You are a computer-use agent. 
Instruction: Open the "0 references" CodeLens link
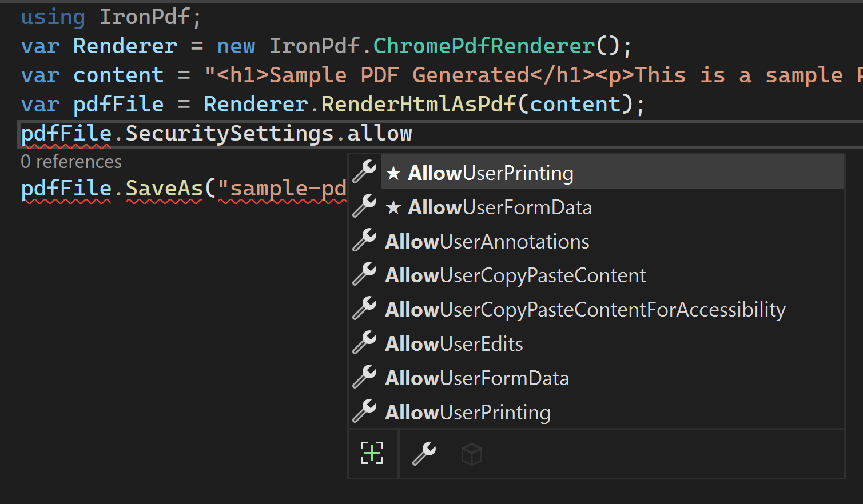71,161
